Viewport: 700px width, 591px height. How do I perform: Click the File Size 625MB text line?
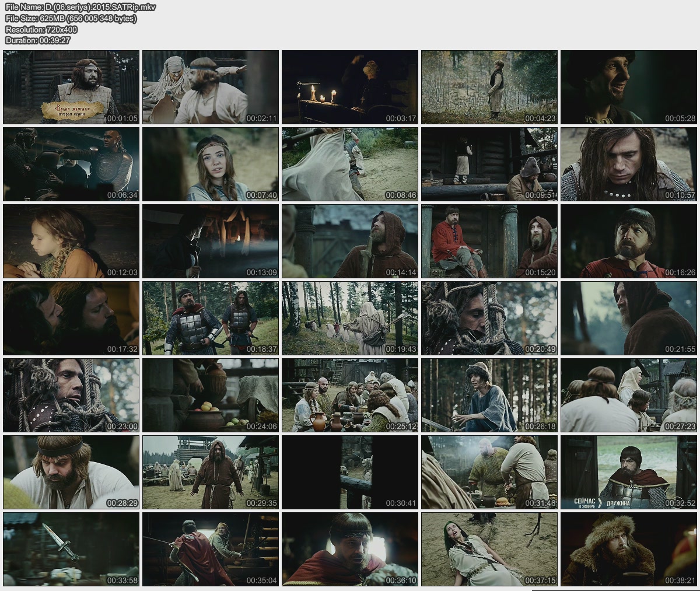pos(71,19)
